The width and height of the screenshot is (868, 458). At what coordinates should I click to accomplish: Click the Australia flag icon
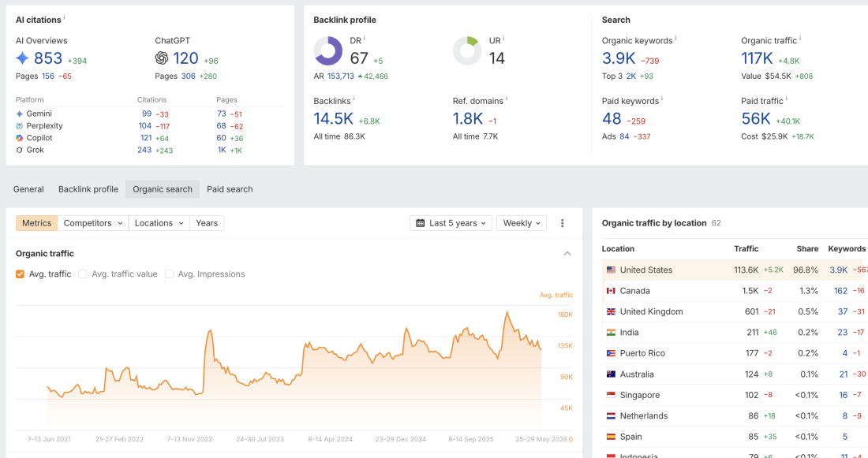tap(611, 374)
